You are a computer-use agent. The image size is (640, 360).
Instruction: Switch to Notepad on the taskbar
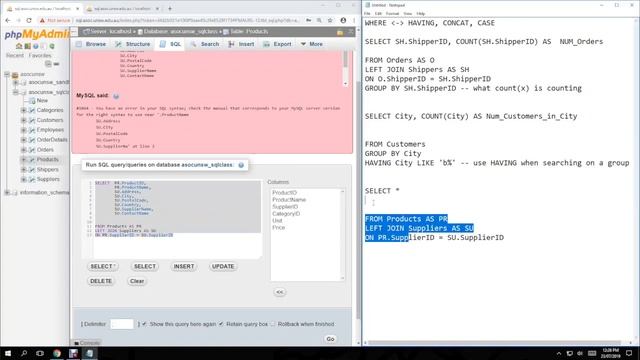pos(89,353)
